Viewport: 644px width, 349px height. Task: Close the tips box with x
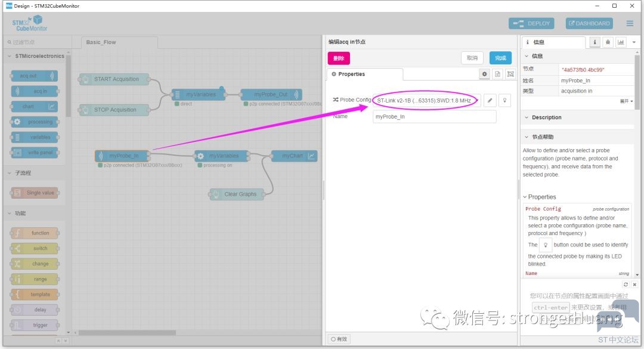point(634,285)
